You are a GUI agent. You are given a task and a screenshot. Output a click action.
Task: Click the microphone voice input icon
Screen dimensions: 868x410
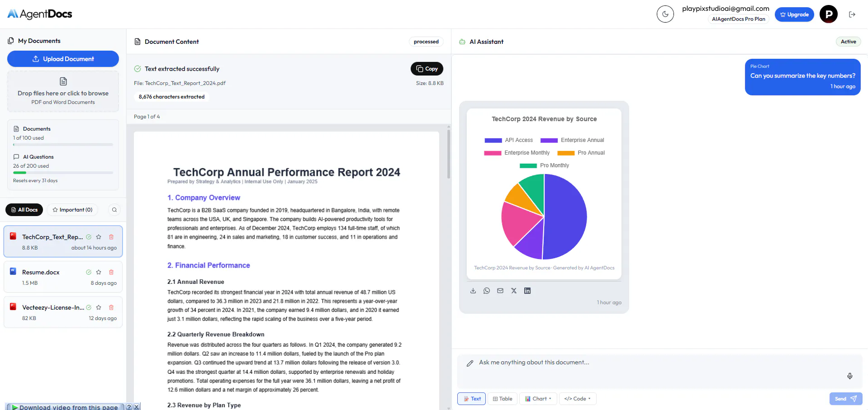tap(850, 376)
